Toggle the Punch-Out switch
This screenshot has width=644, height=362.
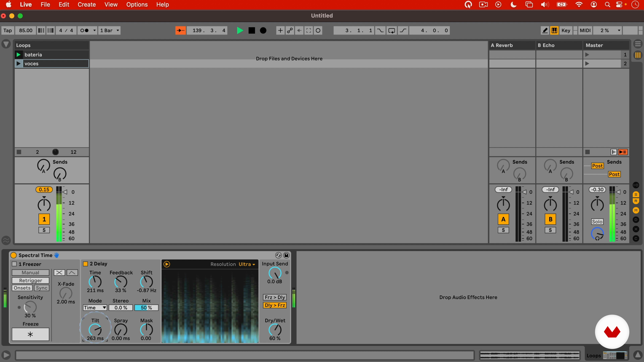coord(403,31)
